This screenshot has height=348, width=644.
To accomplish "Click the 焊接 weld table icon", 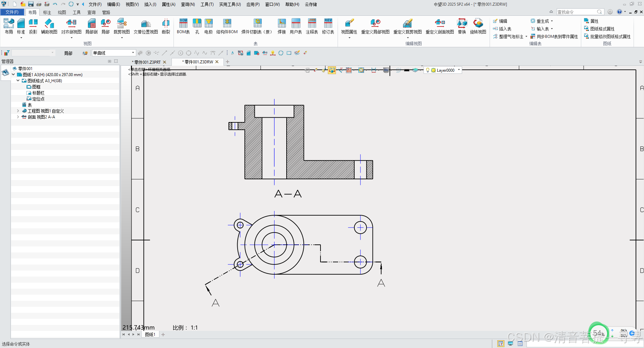I will (282, 26).
